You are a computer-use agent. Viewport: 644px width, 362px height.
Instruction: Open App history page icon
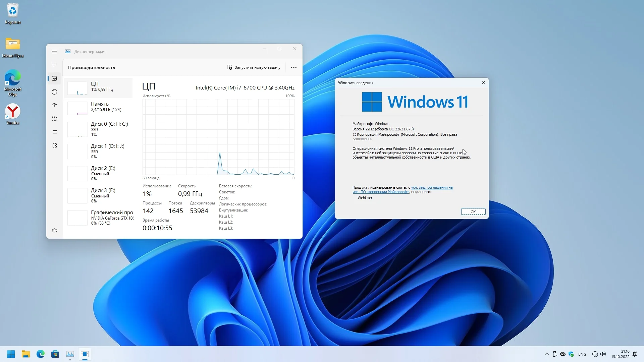tap(54, 92)
